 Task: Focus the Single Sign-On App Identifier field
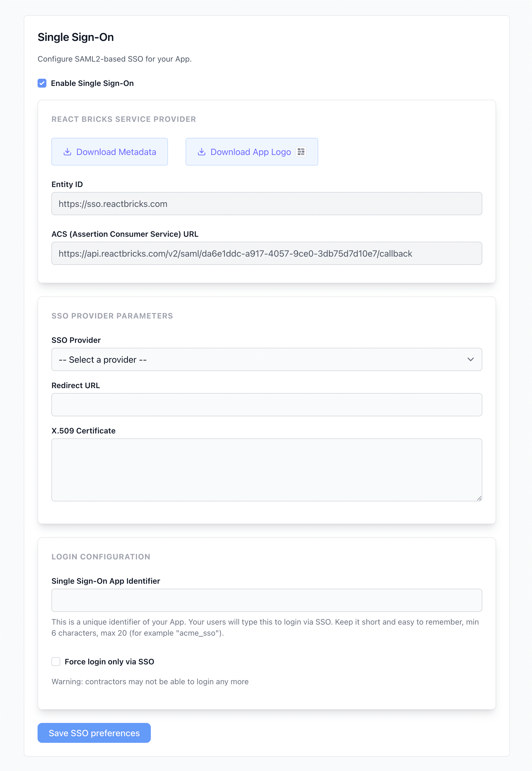pos(266,600)
